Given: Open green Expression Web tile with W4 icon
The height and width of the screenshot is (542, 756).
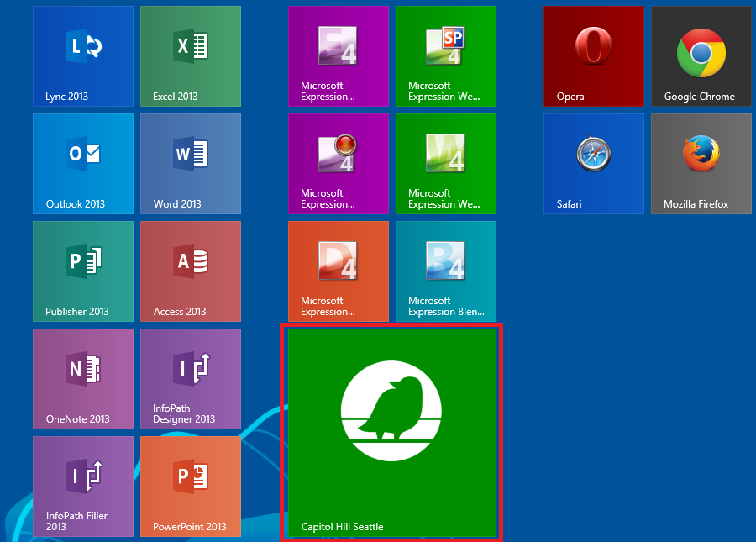Looking at the screenshot, I should [x=446, y=164].
